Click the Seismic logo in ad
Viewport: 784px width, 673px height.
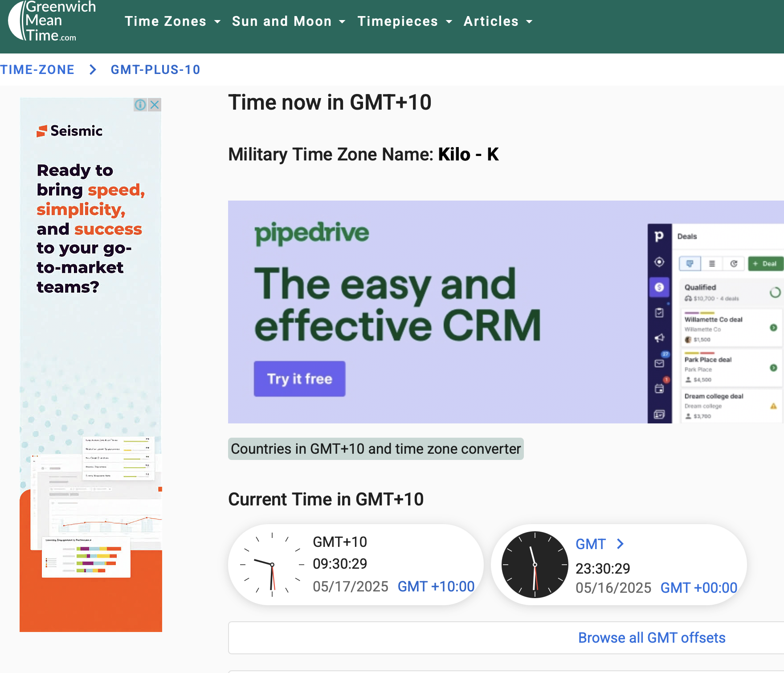pyautogui.click(x=69, y=131)
